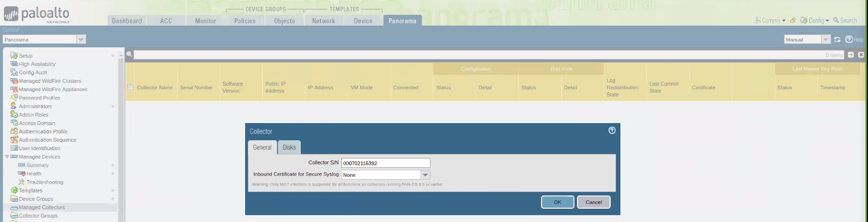Click OK in the Collector dialog

(557, 202)
